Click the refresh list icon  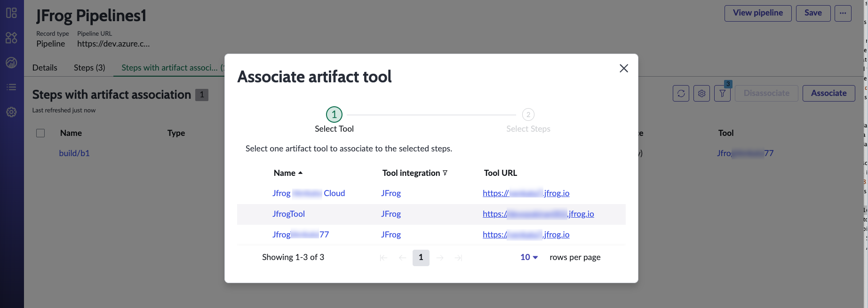[681, 93]
